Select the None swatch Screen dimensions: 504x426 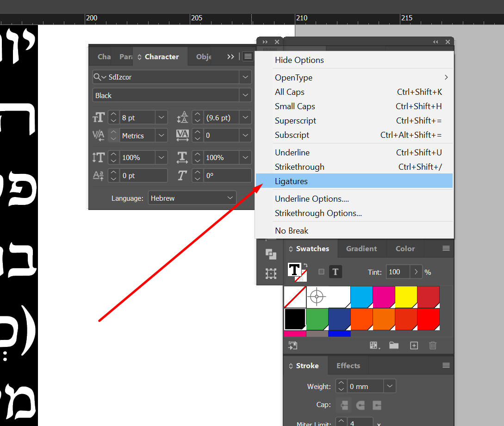[x=295, y=297]
